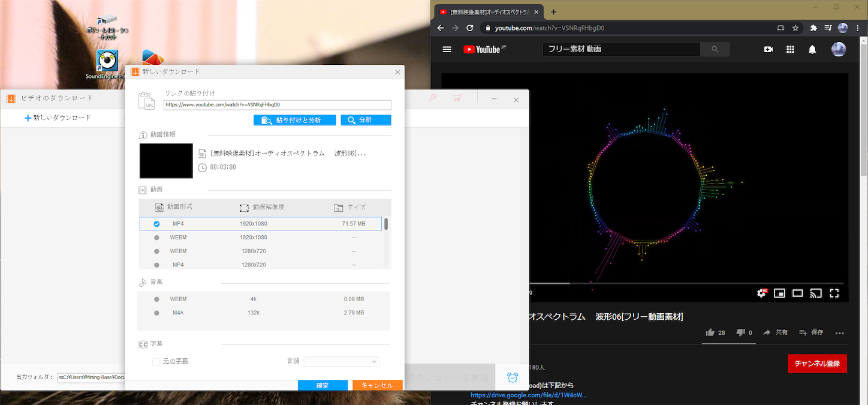Enter fullscreen on the YouTube player

click(834, 293)
